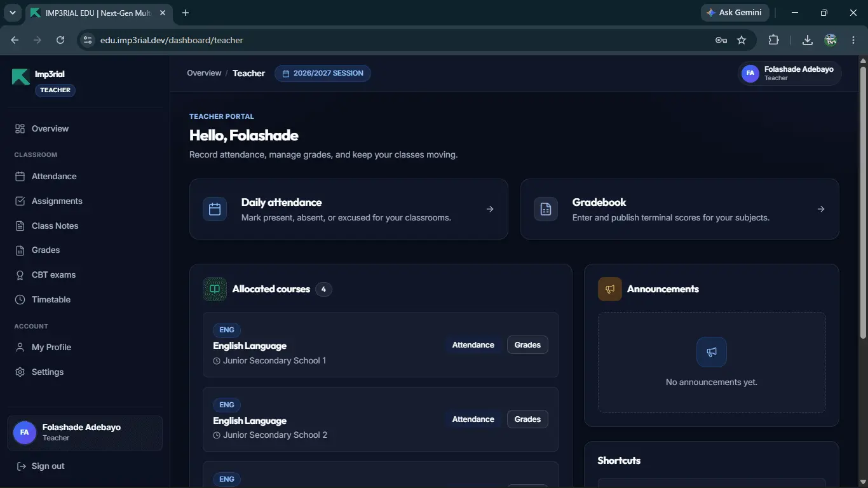The height and width of the screenshot is (488, 868).
Task: Click the Settings gear icon
Action: (x=20, y=372)
